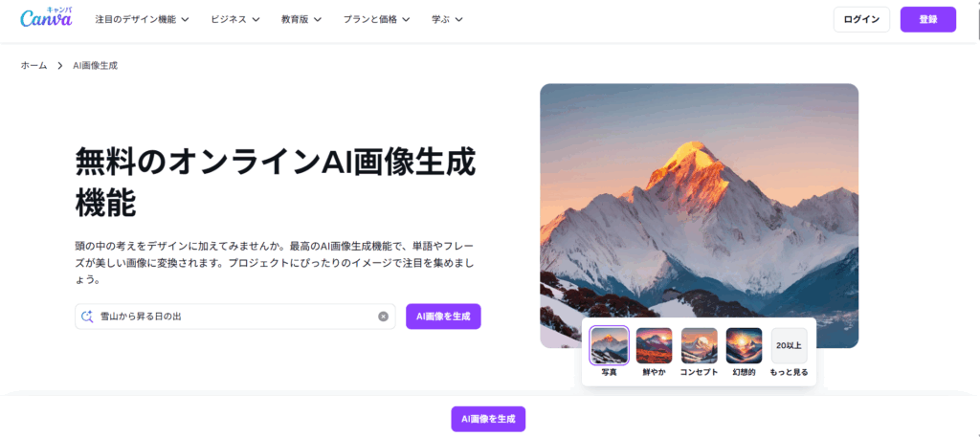
Task: Go to ホーム breadcrumb link
Action: click(x=33, y=66)
